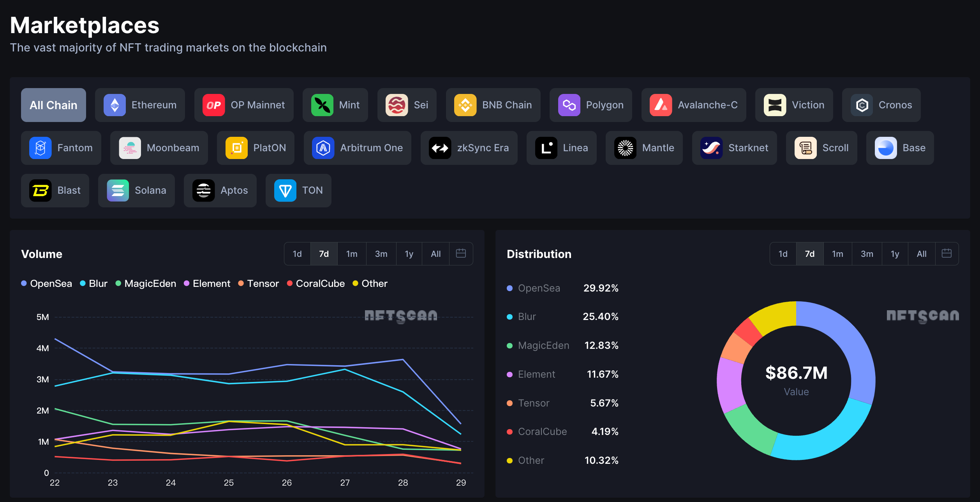Set Distribution range to 1d
This screenshot has height=502, width=980.
[x=783, y=254]
